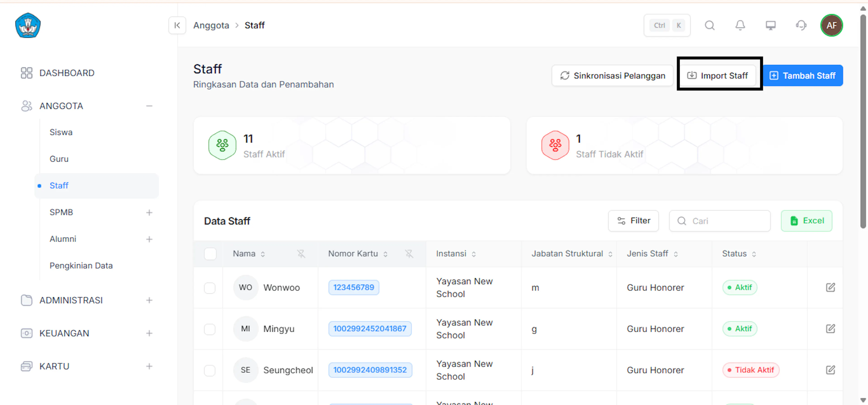The image size is (868, 405).
Task: Open the AF user avatar menu
Action: coord(831,25)
